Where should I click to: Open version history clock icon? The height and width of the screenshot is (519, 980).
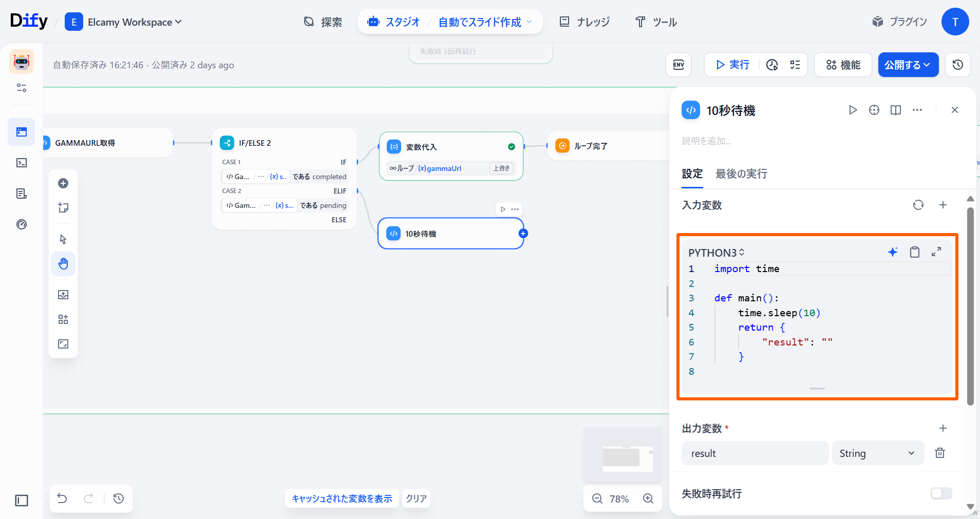point(957,65)
